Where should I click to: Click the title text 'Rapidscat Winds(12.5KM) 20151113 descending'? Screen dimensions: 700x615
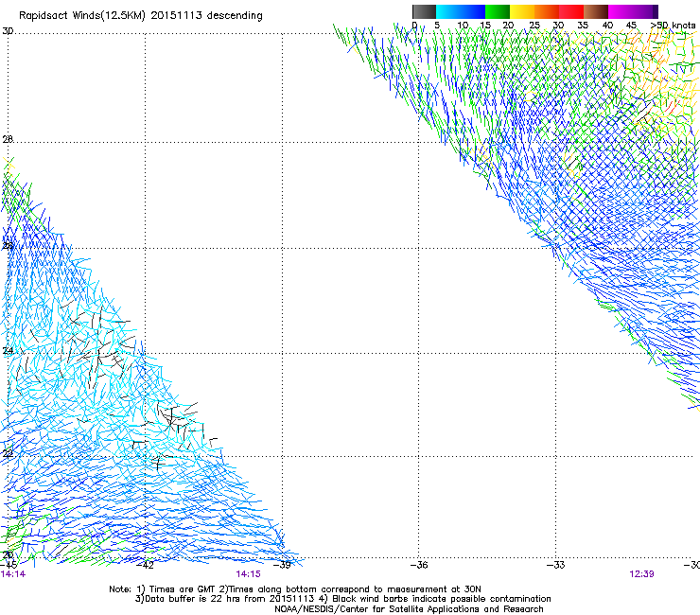point(141,16)
